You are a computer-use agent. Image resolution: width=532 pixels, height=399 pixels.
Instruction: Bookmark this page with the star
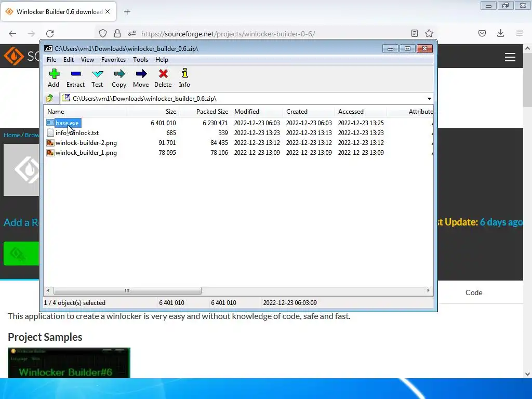tap(429, 33)
